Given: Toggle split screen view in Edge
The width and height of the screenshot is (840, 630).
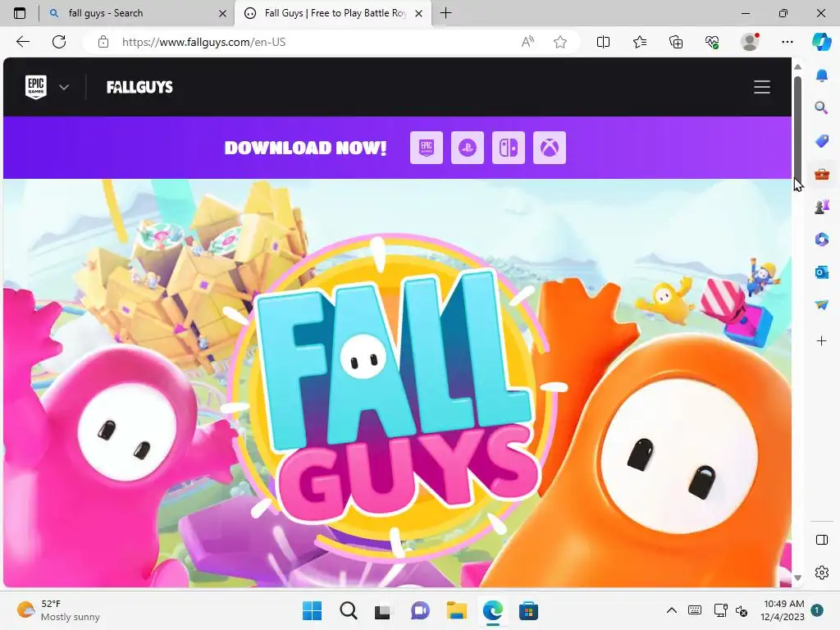Looking at the screenshot, I should 603,42.
